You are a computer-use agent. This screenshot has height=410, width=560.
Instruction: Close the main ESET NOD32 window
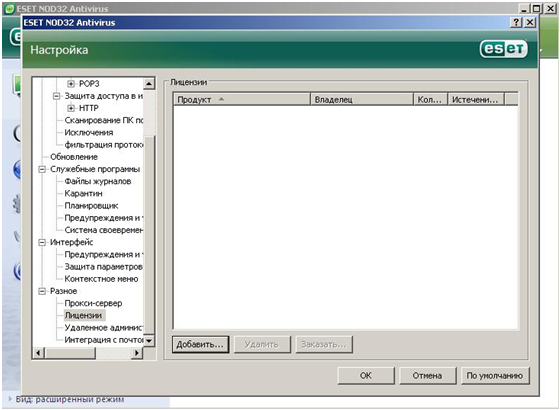point(550,9)
